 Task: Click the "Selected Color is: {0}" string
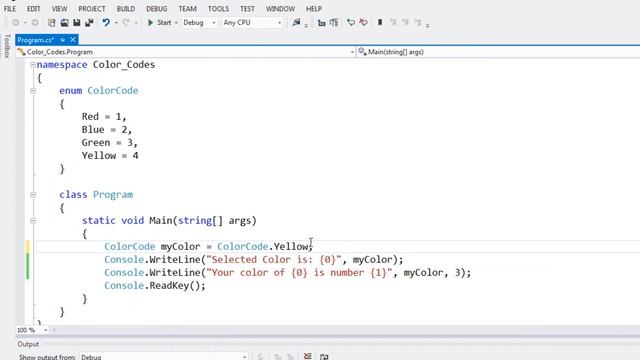273,260
